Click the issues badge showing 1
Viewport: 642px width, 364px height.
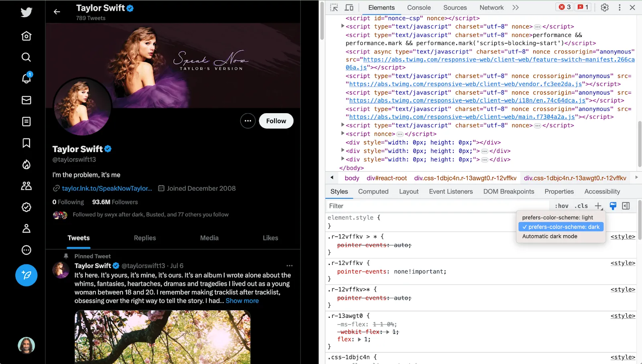pos(583,7)
